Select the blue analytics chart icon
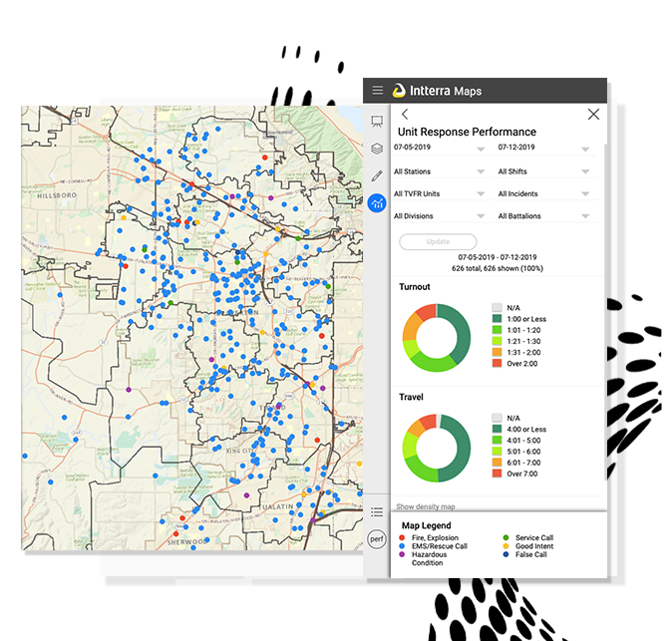Viewport: 672px width, 641px height. [x=377, y=202]
